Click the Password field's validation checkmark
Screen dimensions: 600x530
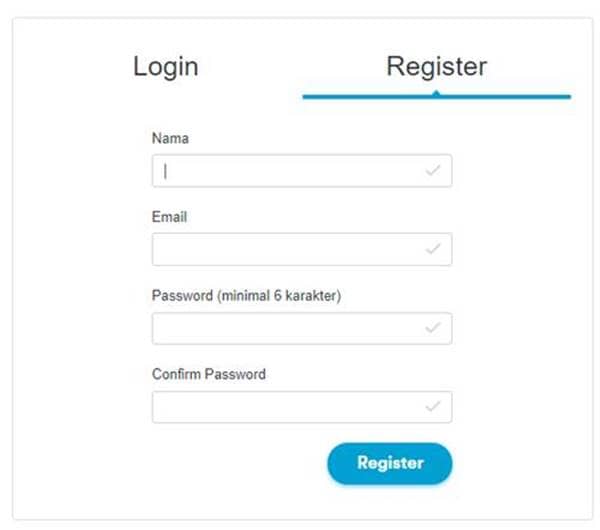point(432,328)
